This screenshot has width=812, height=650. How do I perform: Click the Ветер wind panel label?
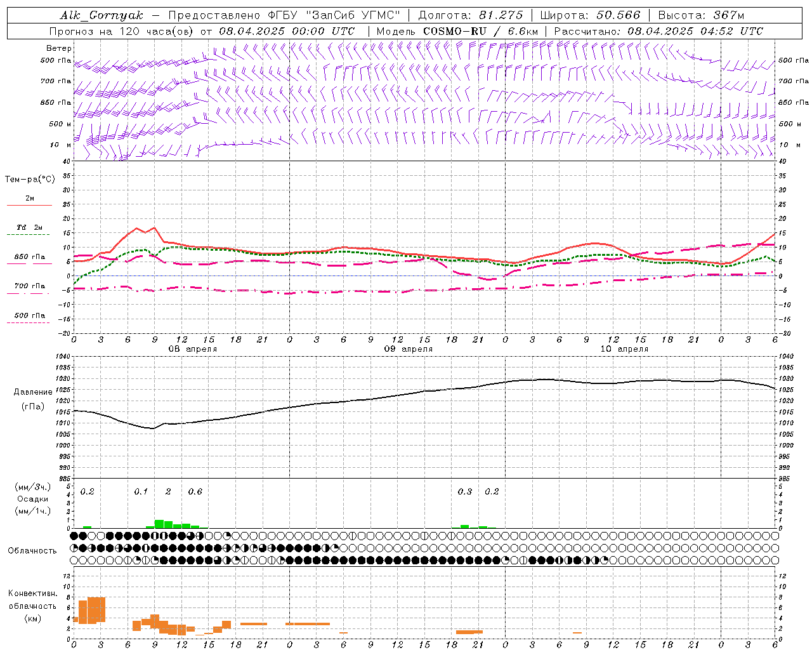(x=58, y=48)
